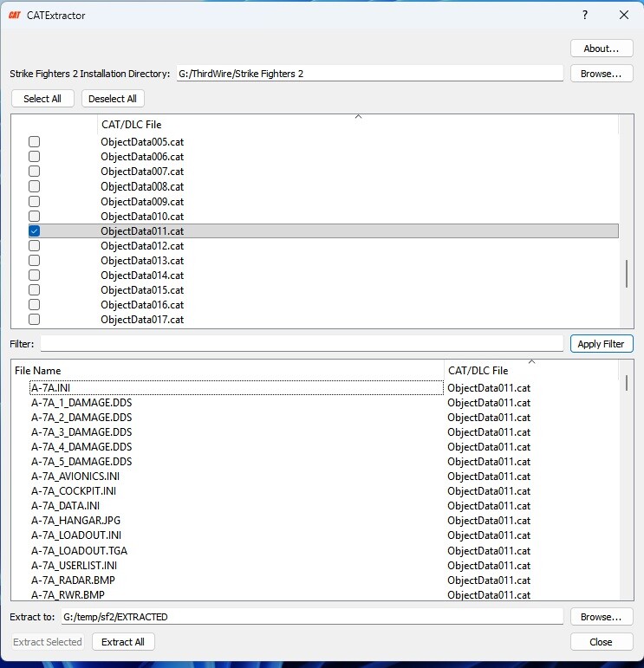
Task: Click the window close X button
Action: pos(624,15)
